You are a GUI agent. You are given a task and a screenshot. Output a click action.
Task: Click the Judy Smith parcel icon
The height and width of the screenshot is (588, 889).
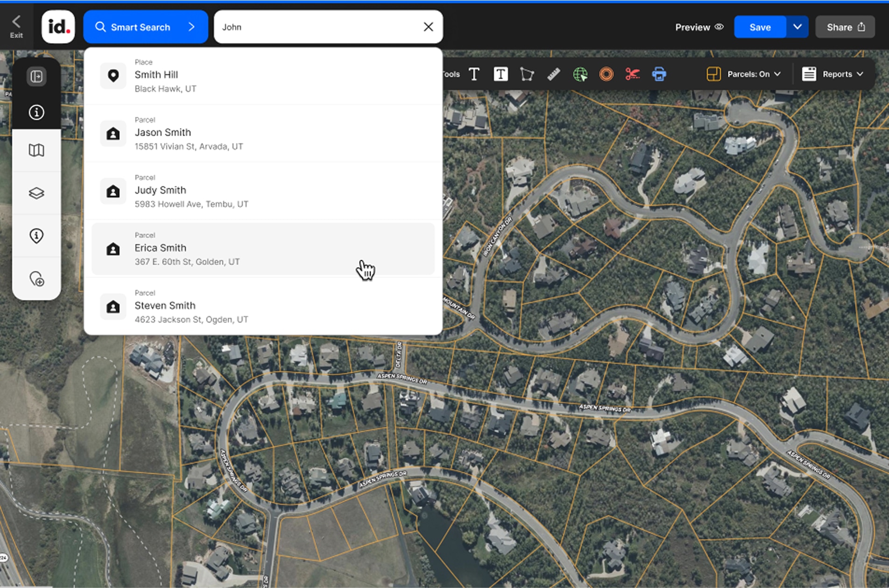(113, 191)
